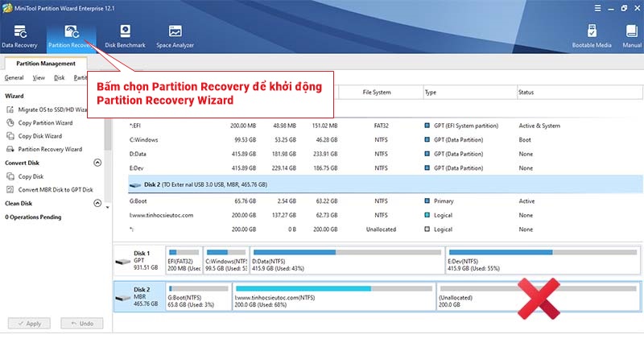This screenshot has height=343, width=644.
Task: Click the Partition Recovery Wizard sidebar icon
Action: pyautogui.click(x=10, y=149)
